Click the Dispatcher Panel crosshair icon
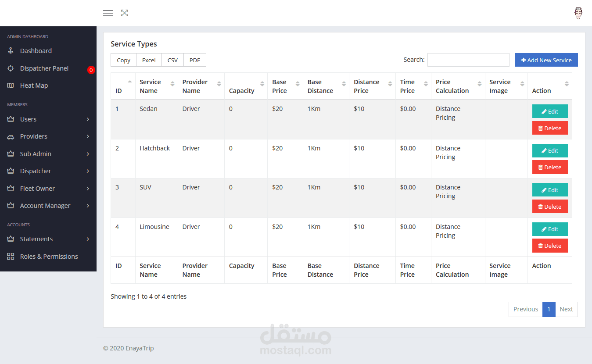The height and width of the screenshot is (364, 592). pyautogui.click(x=11, y=68)
